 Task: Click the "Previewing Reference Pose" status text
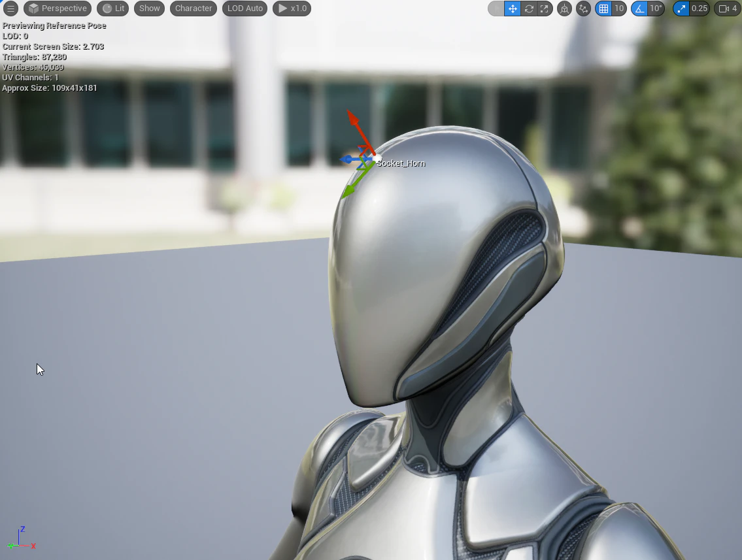54,25
